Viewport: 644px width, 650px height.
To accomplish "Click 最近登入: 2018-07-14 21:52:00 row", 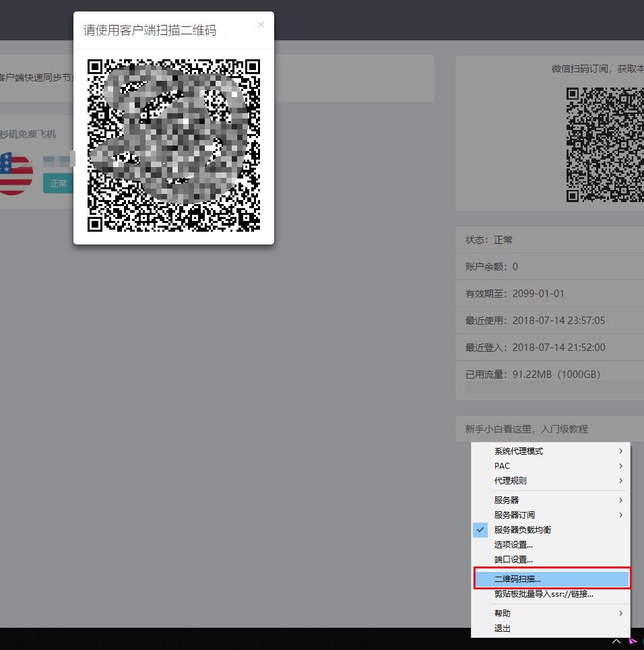I will [x=550, y=348].
